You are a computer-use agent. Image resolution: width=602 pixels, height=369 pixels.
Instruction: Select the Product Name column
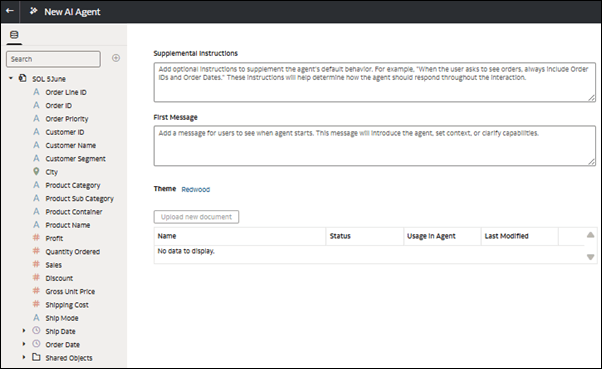(68, 225)
